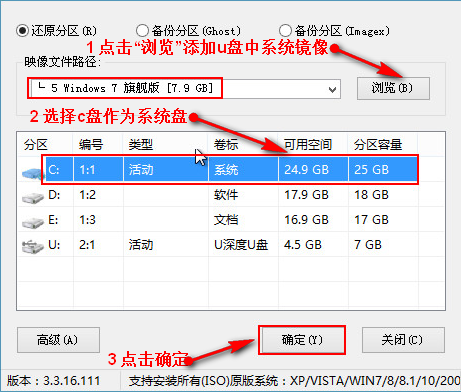
Task: Select the E: drive icon
Action: [x=33, y=222]
